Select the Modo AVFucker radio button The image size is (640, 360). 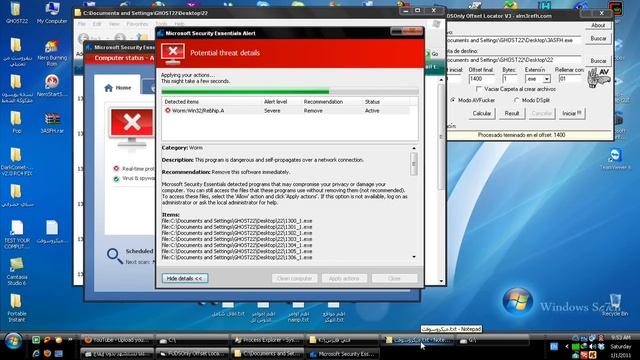coord(453,100)
